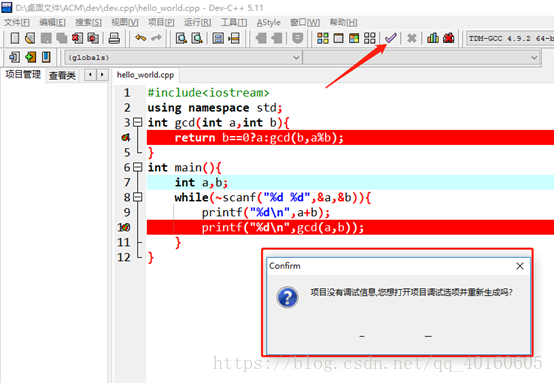Click the "int main(){" line
Viewport: 554px width, 383px height.
(x=184, y=167)
